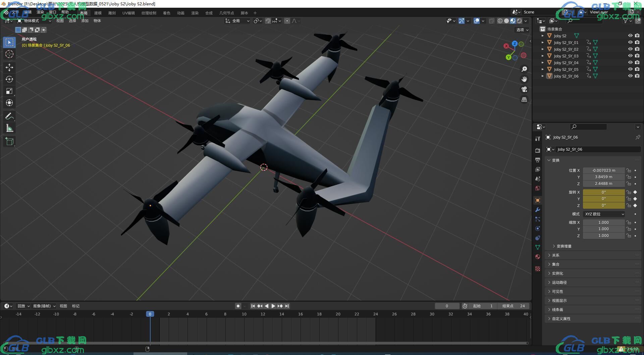Add a new workspace with plus button
644x355 pixels.
(x=255, y=13)
